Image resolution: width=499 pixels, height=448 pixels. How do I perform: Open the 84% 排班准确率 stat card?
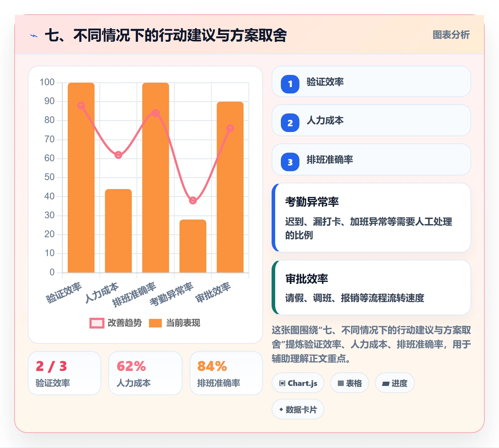click(226, 373)
